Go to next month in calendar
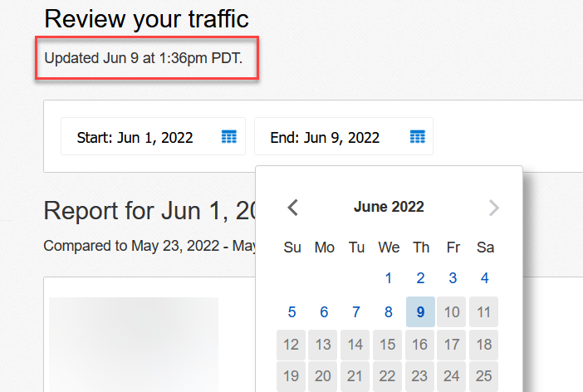The width and height of the screenshot is (583, 392). click(x=494, y=208)
